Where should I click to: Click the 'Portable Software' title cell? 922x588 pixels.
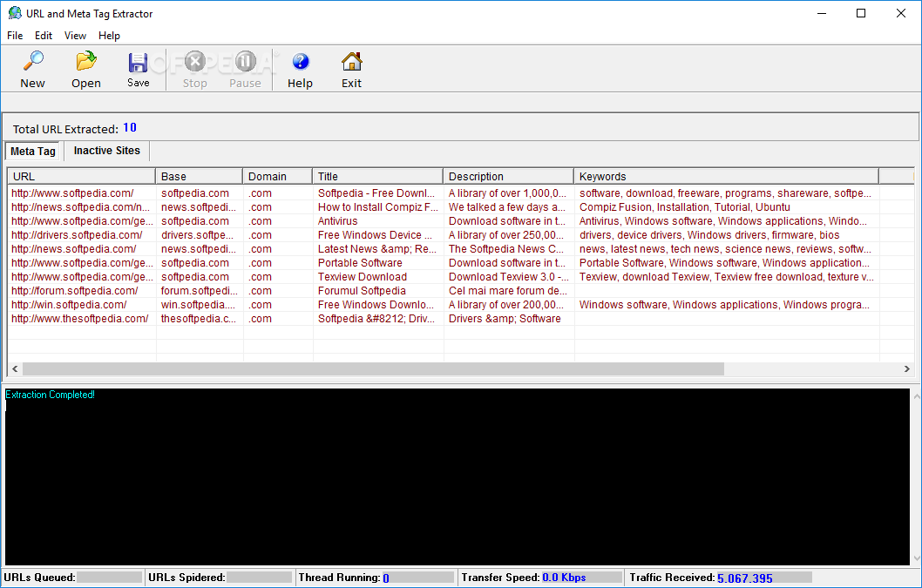[x=360, y=263]
